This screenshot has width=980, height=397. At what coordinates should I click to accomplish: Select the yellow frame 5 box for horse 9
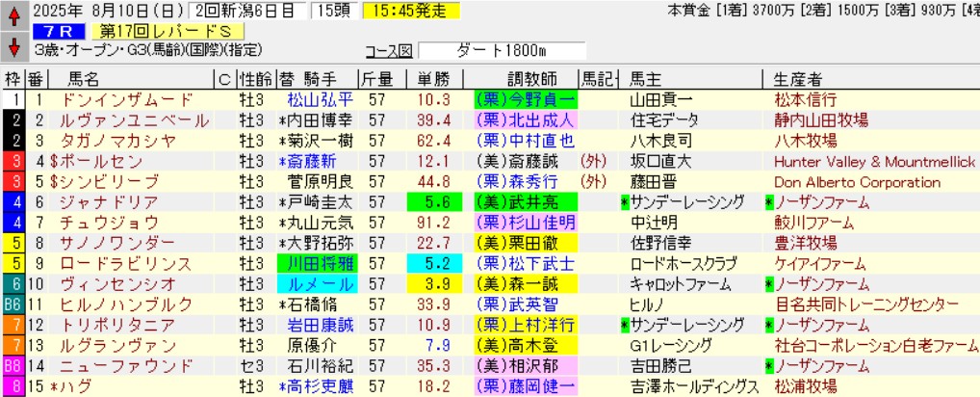13,262
